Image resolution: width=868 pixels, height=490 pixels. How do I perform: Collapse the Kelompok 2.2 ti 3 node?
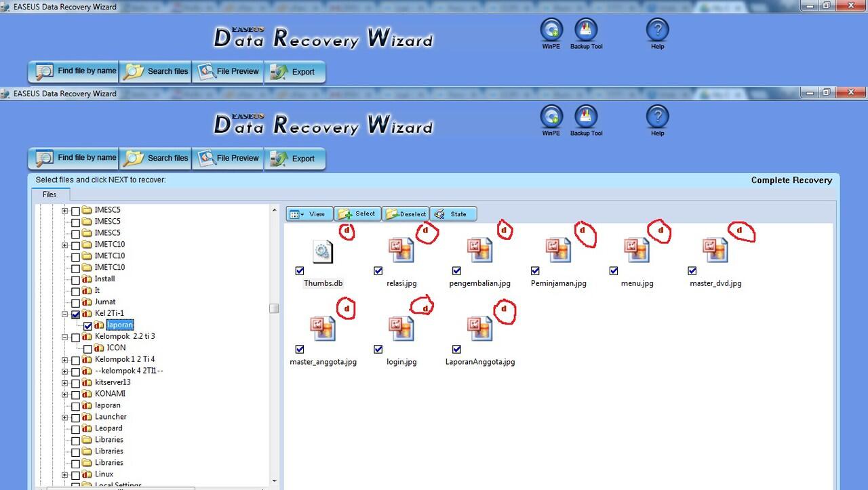65,337
